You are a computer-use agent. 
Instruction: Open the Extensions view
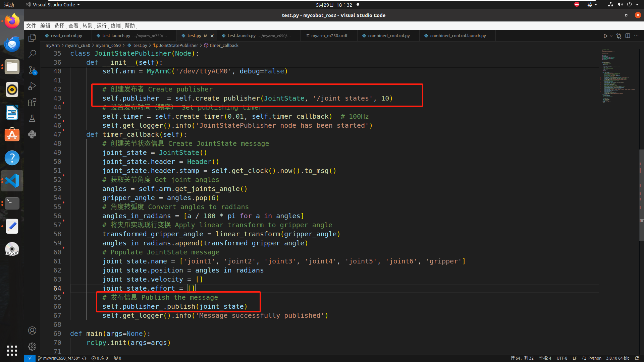[x=32, y=102]
